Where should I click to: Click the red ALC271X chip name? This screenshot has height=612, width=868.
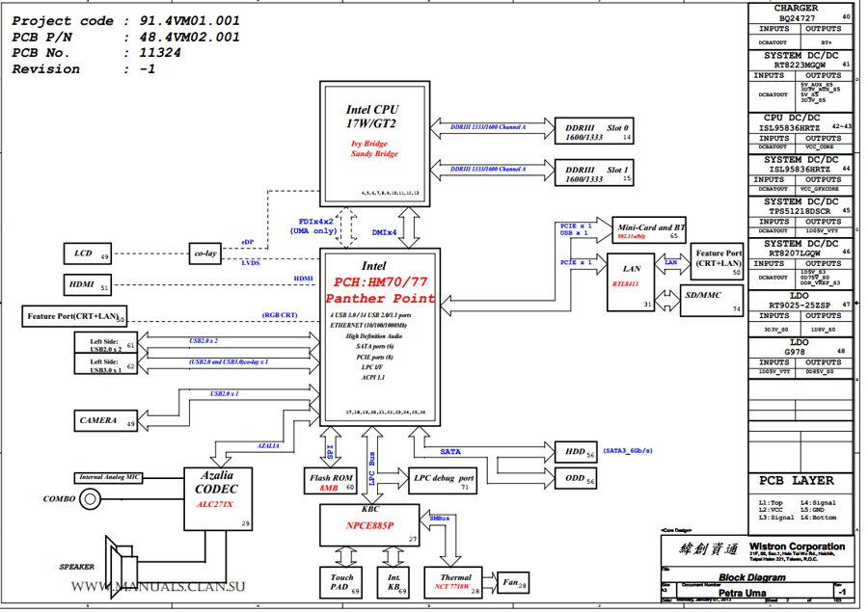(215, 505)
